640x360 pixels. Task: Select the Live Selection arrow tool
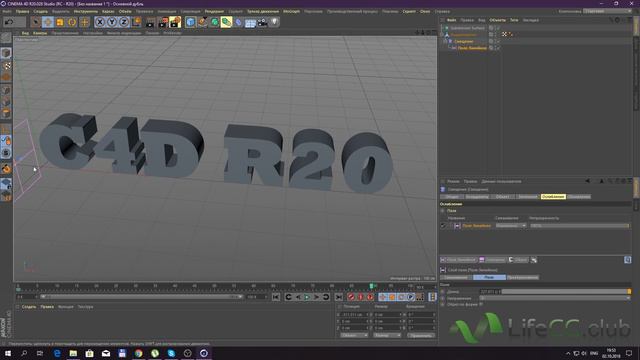36,22
